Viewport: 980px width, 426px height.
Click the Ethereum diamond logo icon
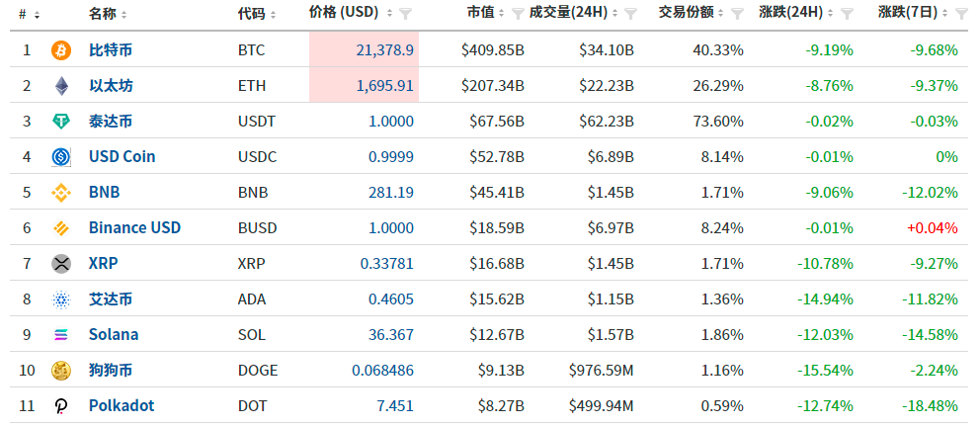(61, 86)
